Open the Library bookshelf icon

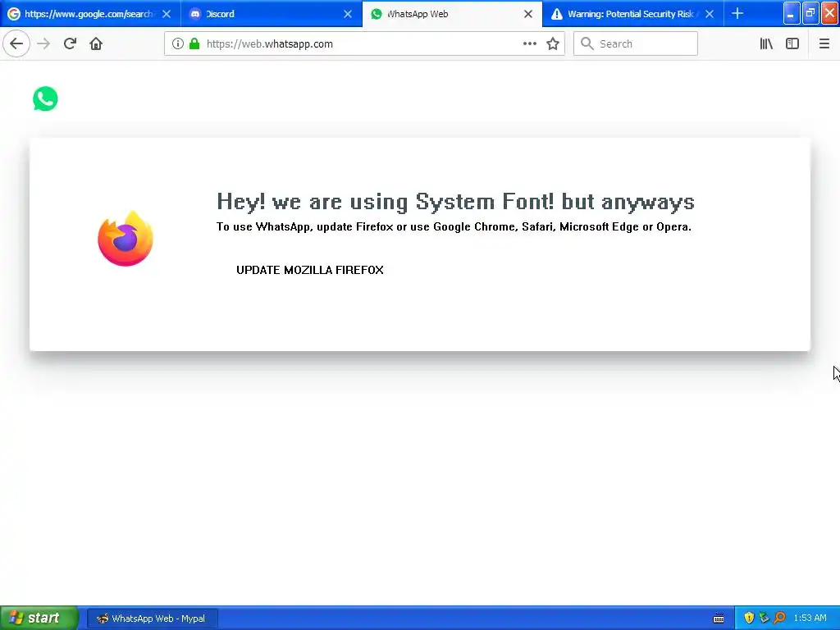[x=766, y=43]
